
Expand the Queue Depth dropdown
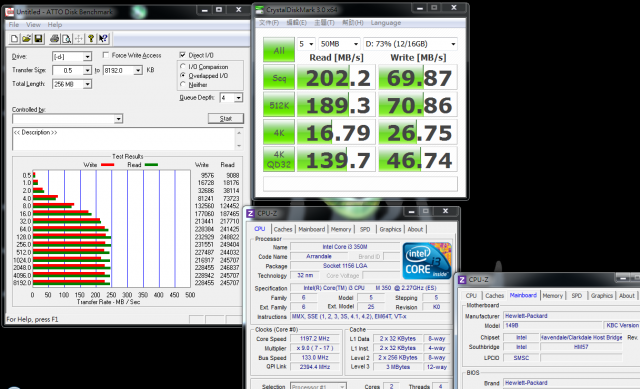[238, 98]
